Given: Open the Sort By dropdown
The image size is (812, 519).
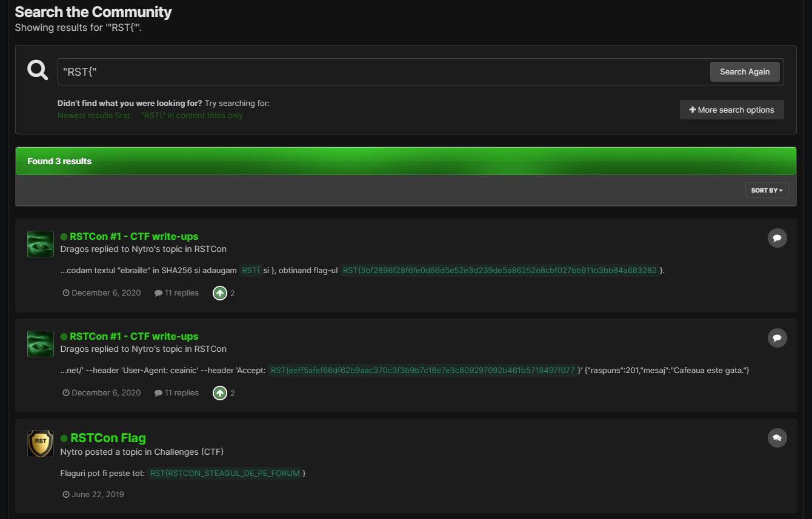Looking at the screenshot, I should tap(767, 190).
